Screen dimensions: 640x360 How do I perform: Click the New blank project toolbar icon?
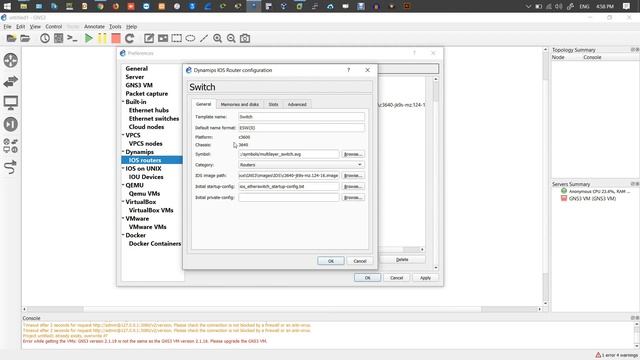tap(11, 38)
